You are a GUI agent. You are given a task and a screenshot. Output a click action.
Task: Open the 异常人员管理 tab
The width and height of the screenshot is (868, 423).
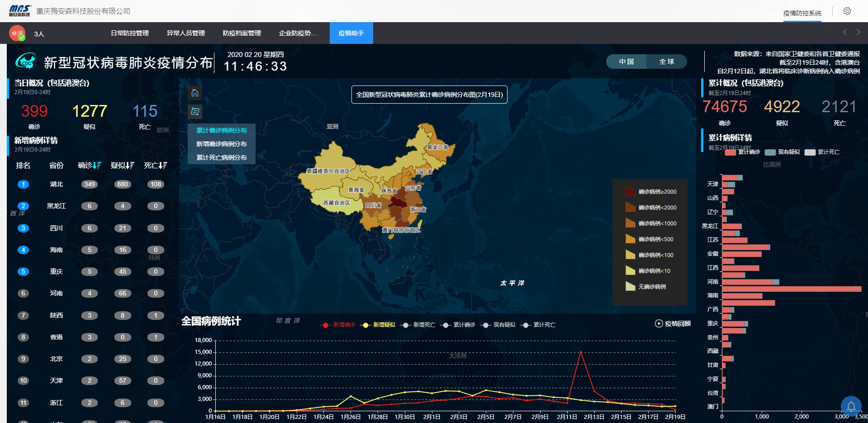click(185, 33)
